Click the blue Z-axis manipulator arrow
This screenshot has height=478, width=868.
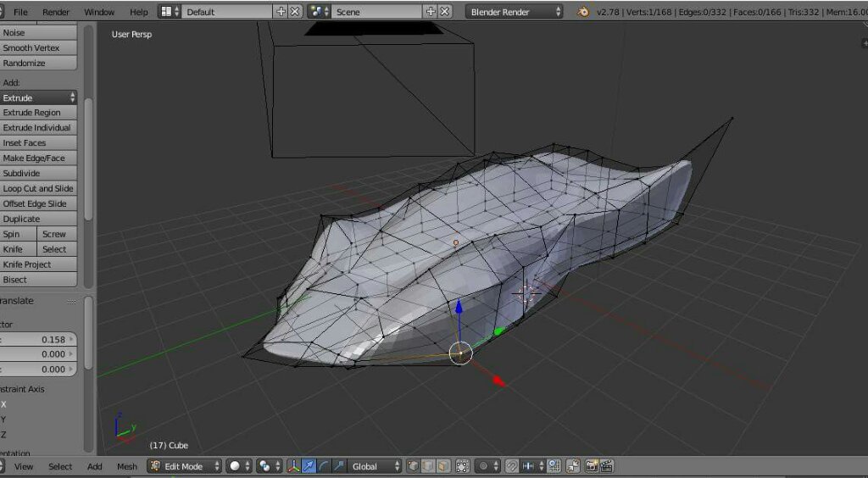[x=459, y=308]
